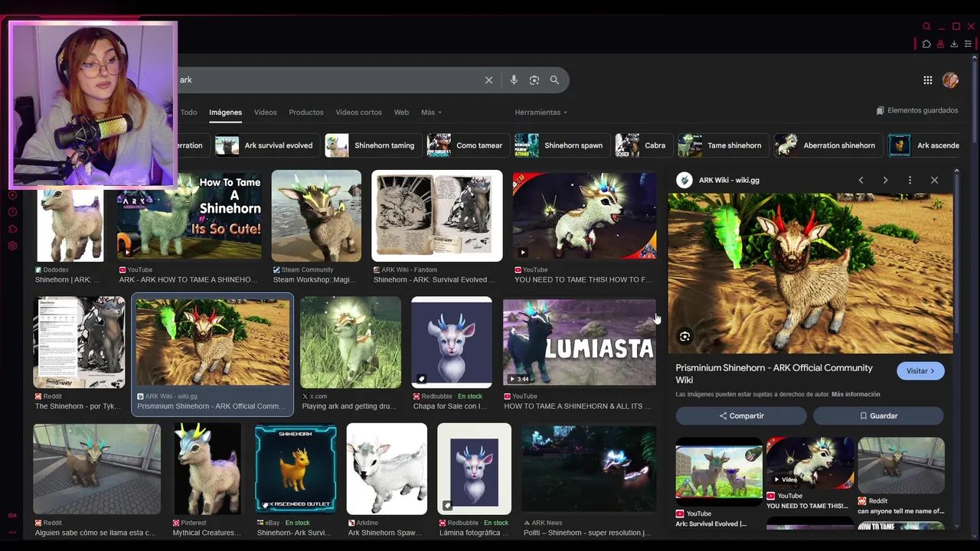Open Settings gear in left sidebar

12,246
